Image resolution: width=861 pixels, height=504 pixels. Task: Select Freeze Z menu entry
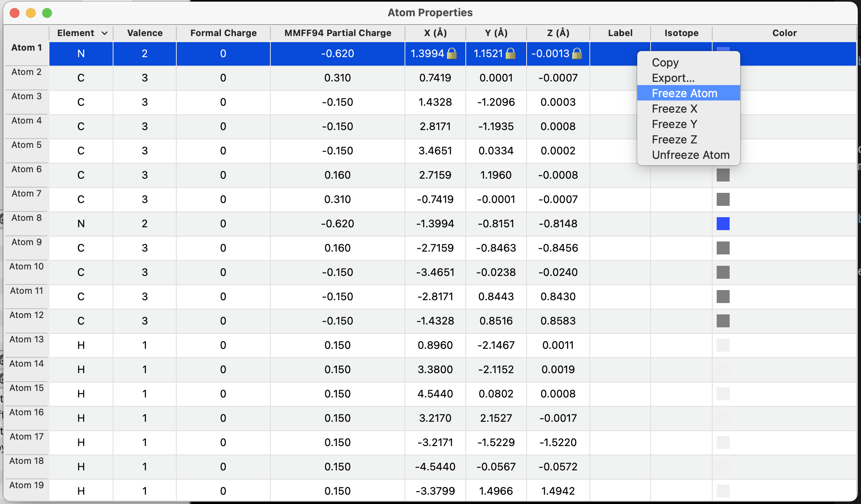pos(674,139)
